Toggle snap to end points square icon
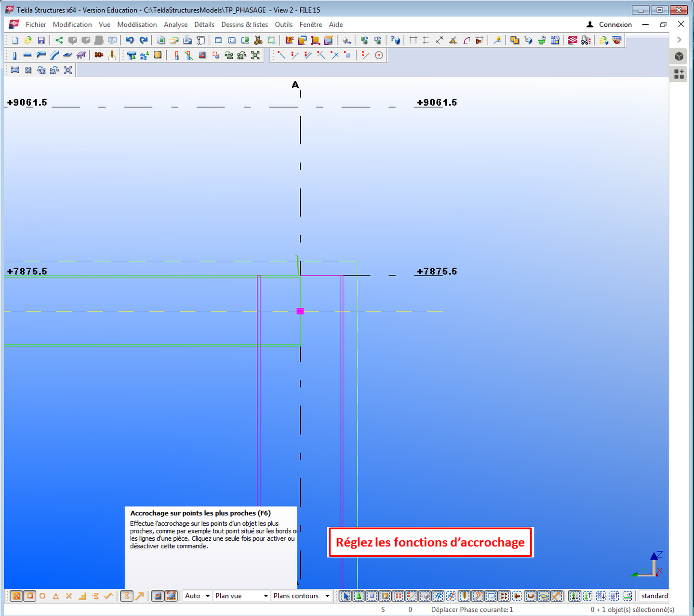Screen dimensions: 694x616 coord(29,596)
